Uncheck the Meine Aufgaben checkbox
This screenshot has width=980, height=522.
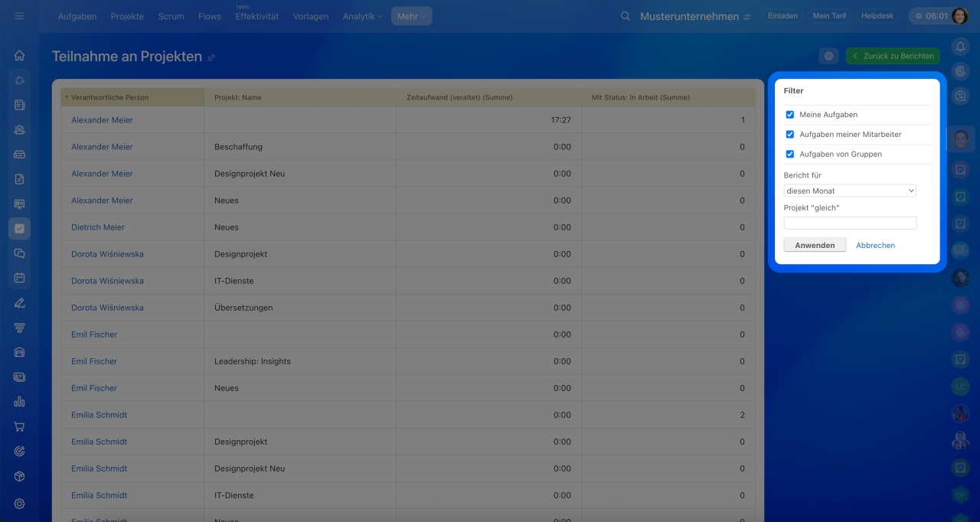pos(790,115)
